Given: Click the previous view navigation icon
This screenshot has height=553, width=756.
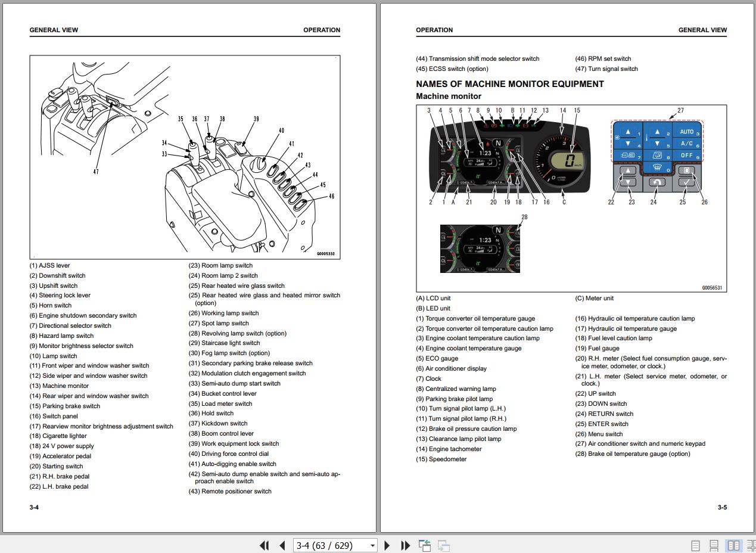Looking at the screenshot, I should [x=425, y=545].
